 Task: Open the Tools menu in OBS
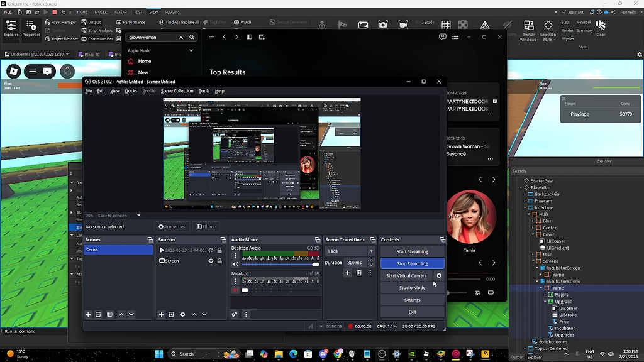[x=204, y=90]
